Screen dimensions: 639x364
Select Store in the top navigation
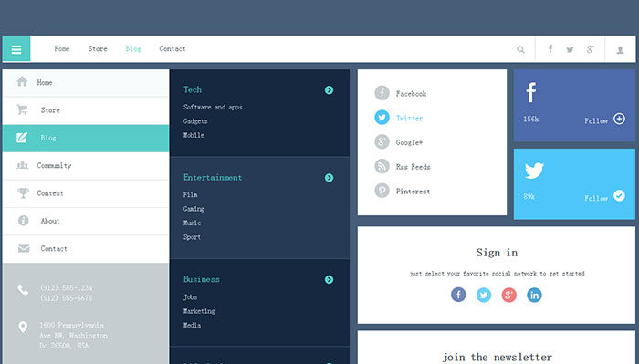pyautogui.click(x=98, y=49)
